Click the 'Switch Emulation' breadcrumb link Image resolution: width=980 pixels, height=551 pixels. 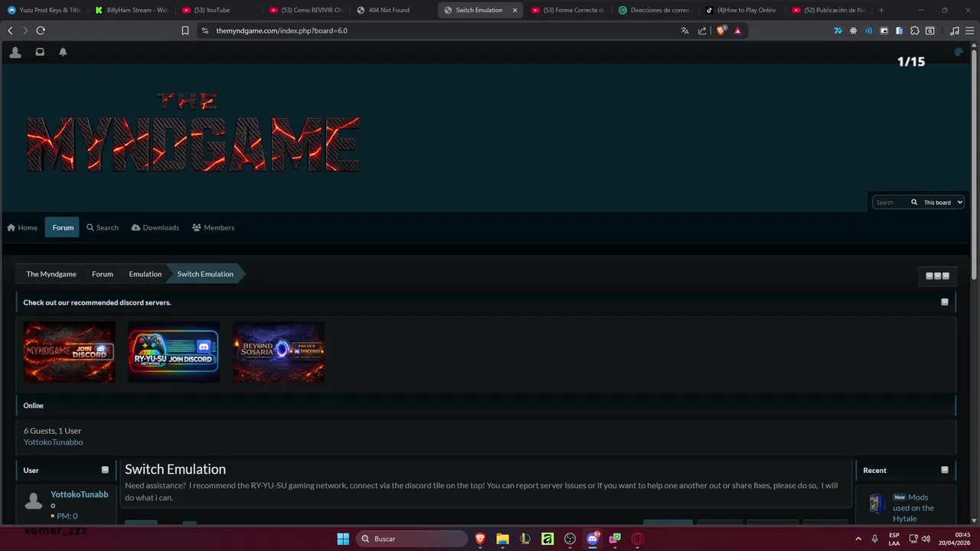[205, 274]
